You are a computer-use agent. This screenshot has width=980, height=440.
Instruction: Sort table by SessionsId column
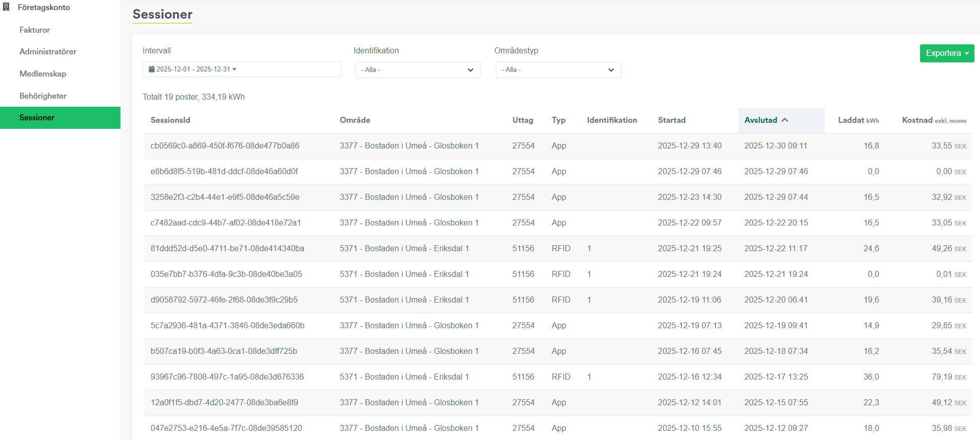point(170,120)
